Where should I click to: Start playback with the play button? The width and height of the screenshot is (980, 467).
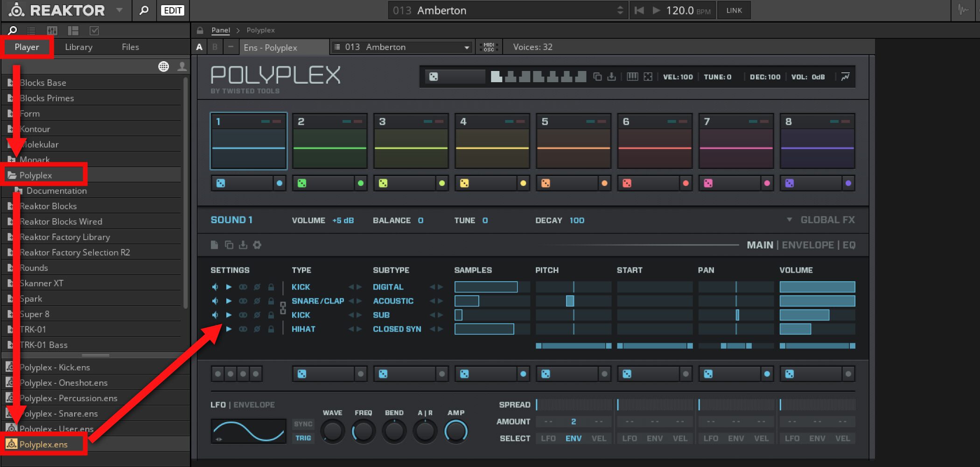pos(656,10)
